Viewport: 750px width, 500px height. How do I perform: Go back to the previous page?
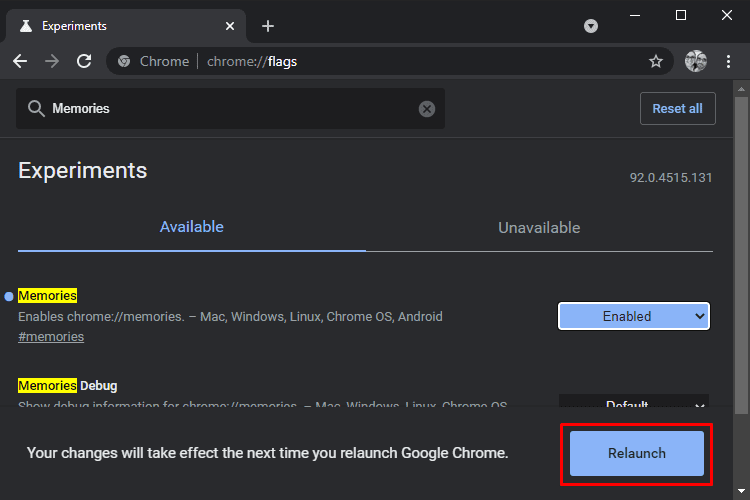[x=20, y=61]
